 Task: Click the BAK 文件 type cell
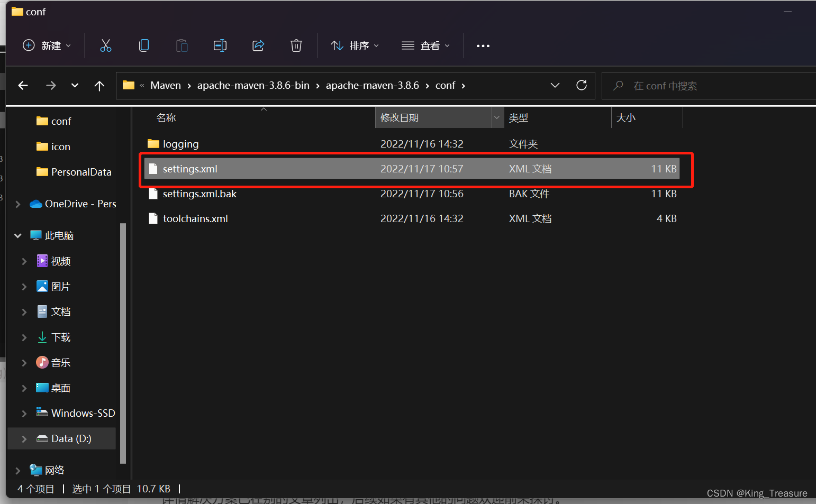point(529,194)
